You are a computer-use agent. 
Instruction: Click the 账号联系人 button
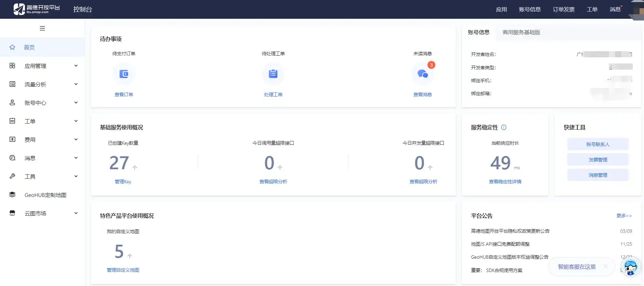click(598, 144)
